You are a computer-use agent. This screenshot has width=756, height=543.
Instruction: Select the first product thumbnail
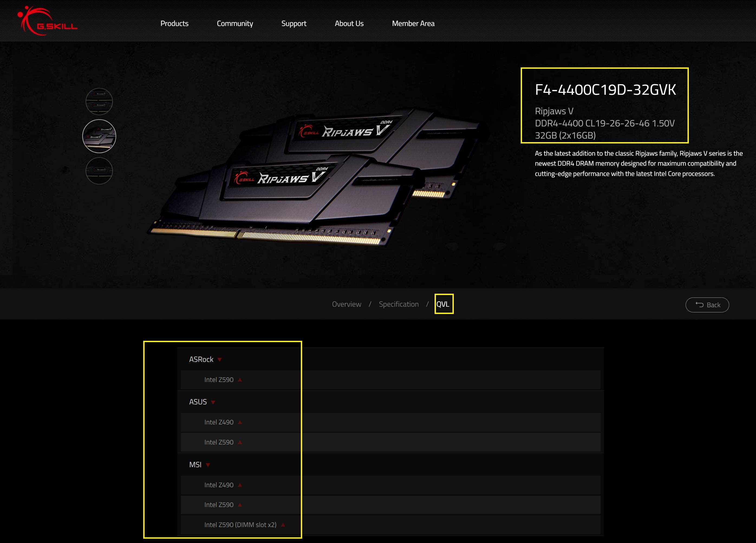pyautogui.click(x=99, y=101)
